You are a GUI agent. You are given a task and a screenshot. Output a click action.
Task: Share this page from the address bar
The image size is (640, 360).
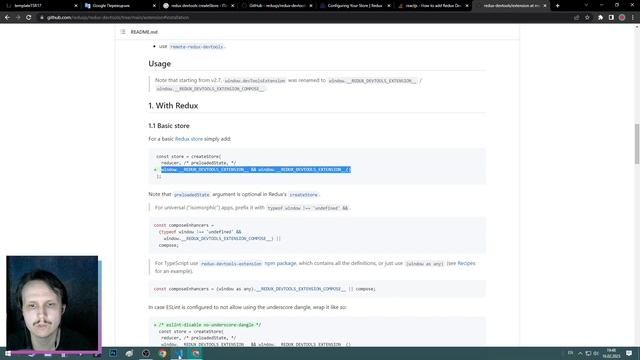576,18
